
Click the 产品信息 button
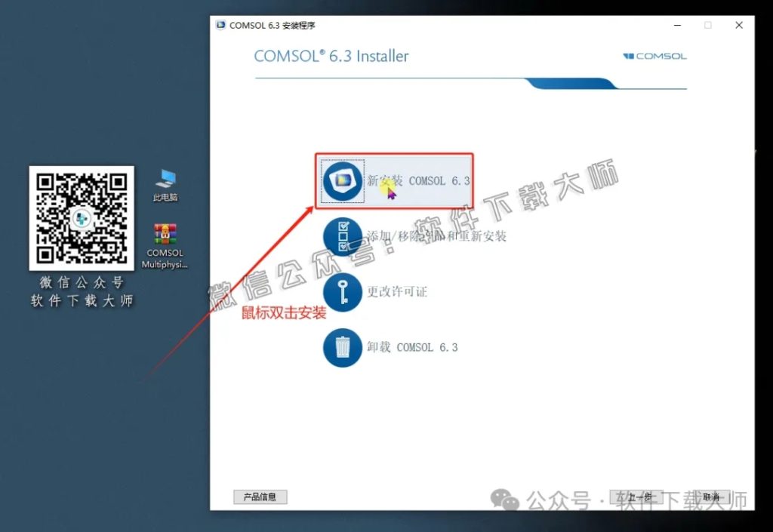tap(260, 497)
